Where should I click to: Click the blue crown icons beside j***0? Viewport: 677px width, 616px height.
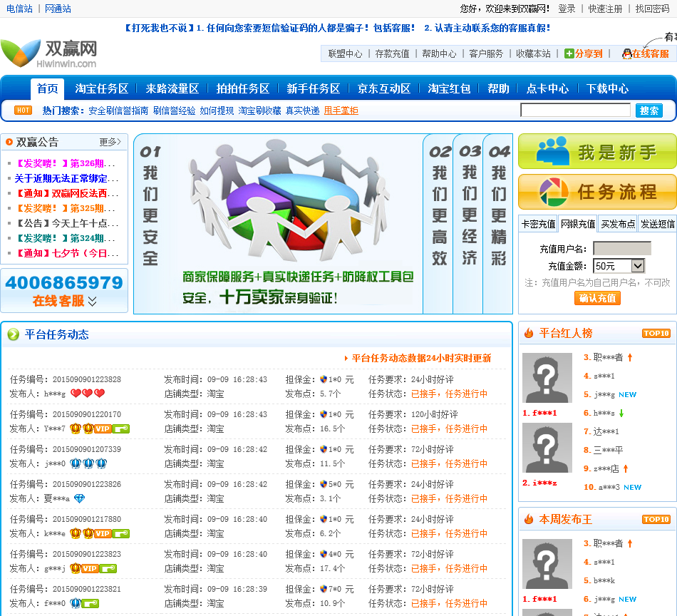pyautogui.click(x=88, y=463)
